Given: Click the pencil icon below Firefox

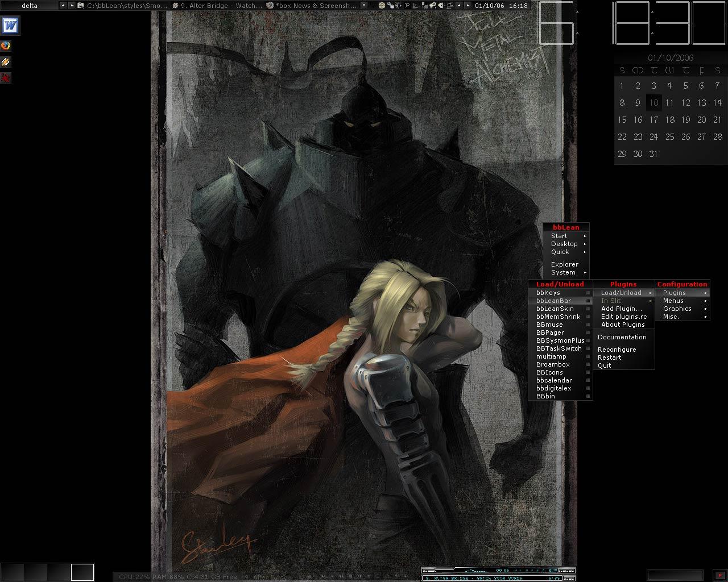Looking at the screenshot, I should click(x=6, y=61).
